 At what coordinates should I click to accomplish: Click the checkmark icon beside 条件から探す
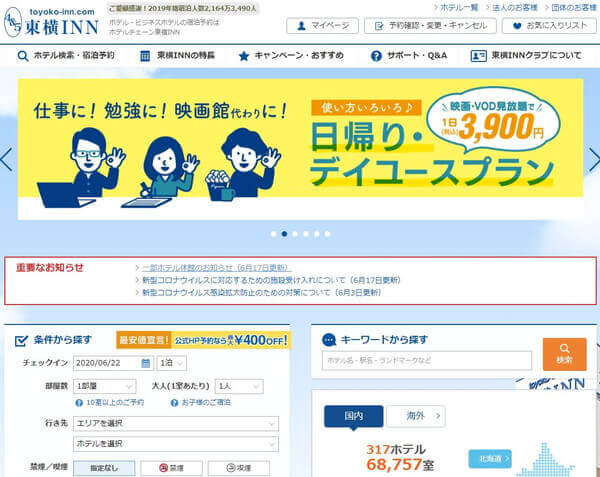click(x=21, y=340)
